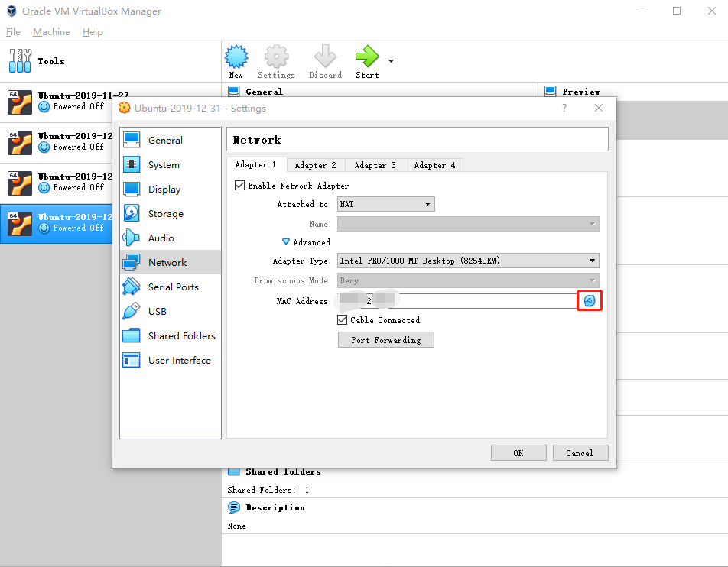728x567 pixels.
Task: Click the help question mark in Settings dialog
Action: pyautogui.click(x=564, y=108)
